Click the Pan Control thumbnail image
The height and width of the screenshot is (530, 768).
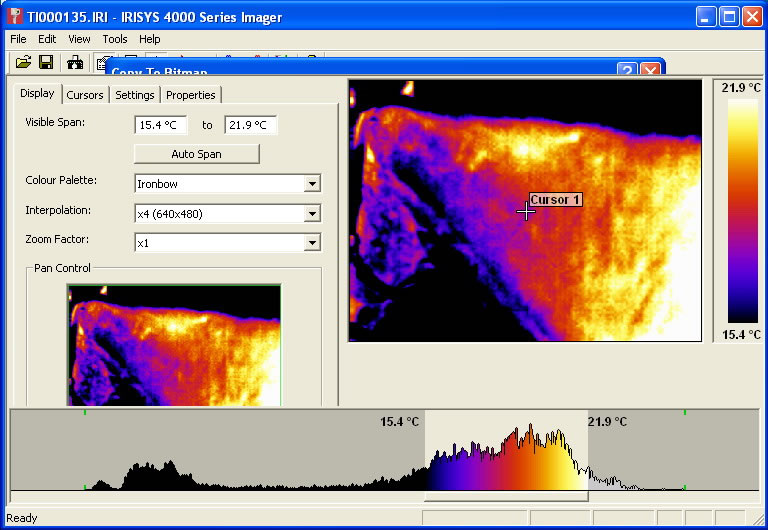174,345
